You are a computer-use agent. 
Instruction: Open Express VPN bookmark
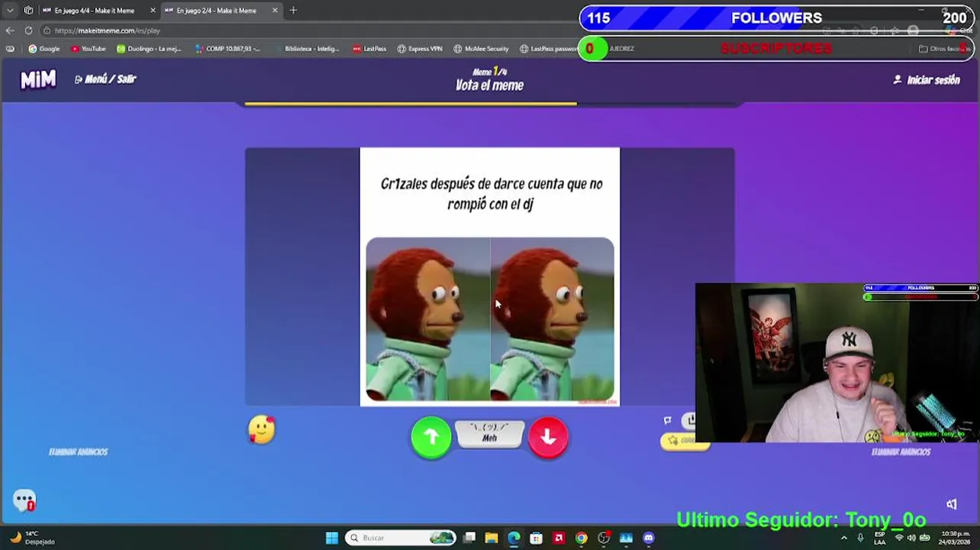tap(420, 49)
